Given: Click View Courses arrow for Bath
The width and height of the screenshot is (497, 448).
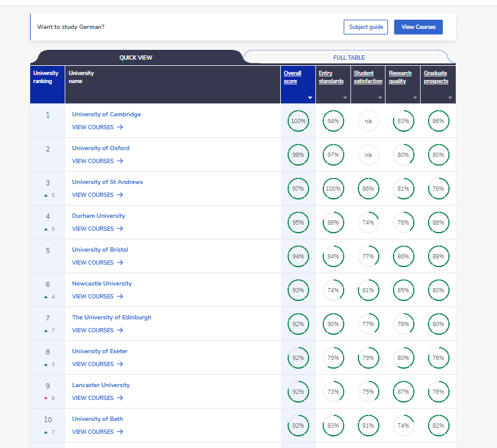Looking at the screenshot, I should click(120, 432).
